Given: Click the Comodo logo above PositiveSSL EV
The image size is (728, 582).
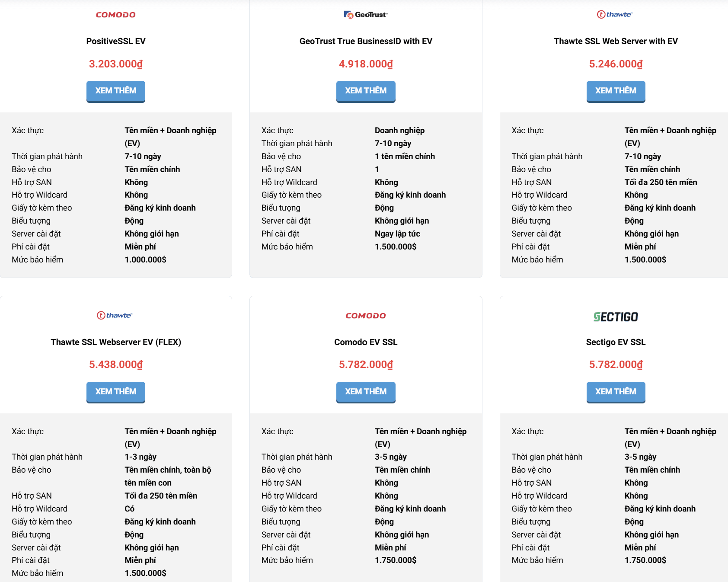Looking at the screenshot, I should coord(116,15).
